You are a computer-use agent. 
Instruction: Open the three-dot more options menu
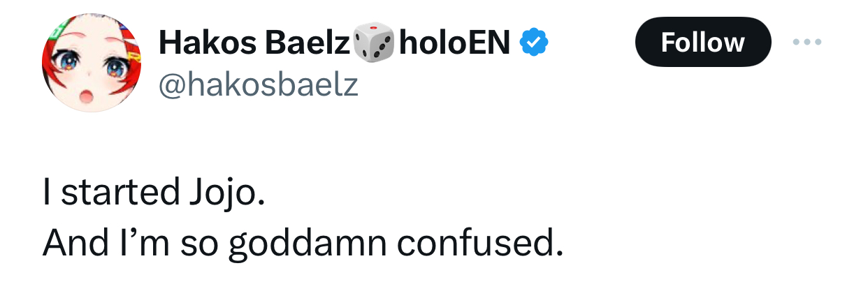click(x=809, y=43)
